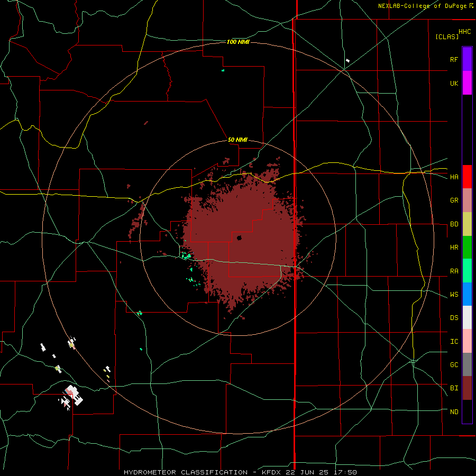Image resolution: width=476 pixels, height=476 pixels.
Task: Click the 'BI' legend label
Action: click(454, 388)
